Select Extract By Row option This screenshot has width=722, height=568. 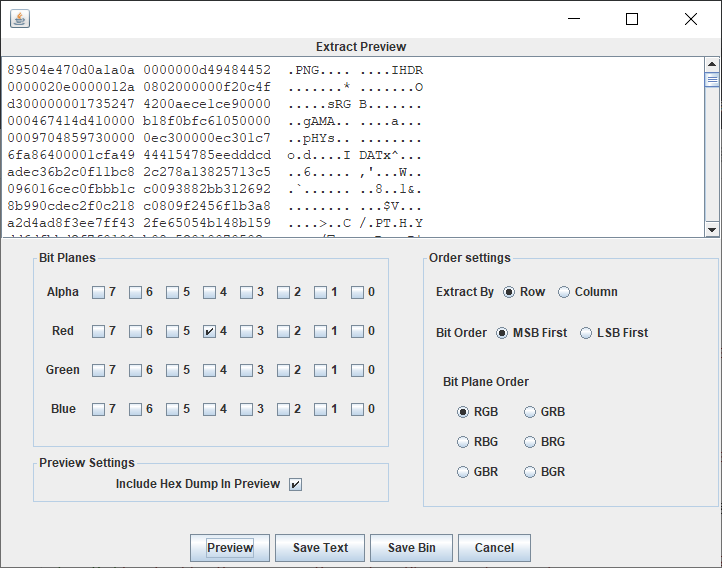pyautogui.click(x=509, y=292)
